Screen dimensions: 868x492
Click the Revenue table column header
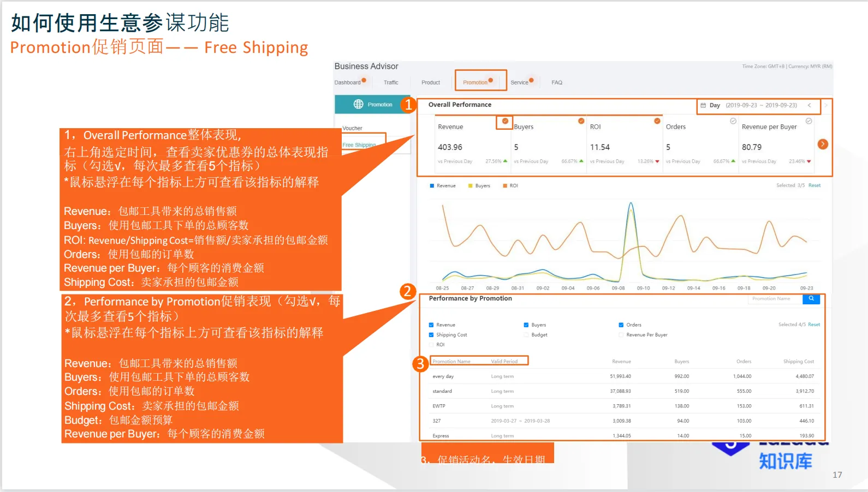621,362
